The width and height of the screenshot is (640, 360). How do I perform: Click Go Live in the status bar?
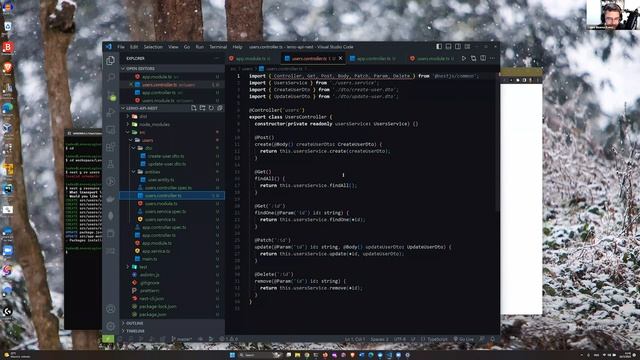[464, 339]
